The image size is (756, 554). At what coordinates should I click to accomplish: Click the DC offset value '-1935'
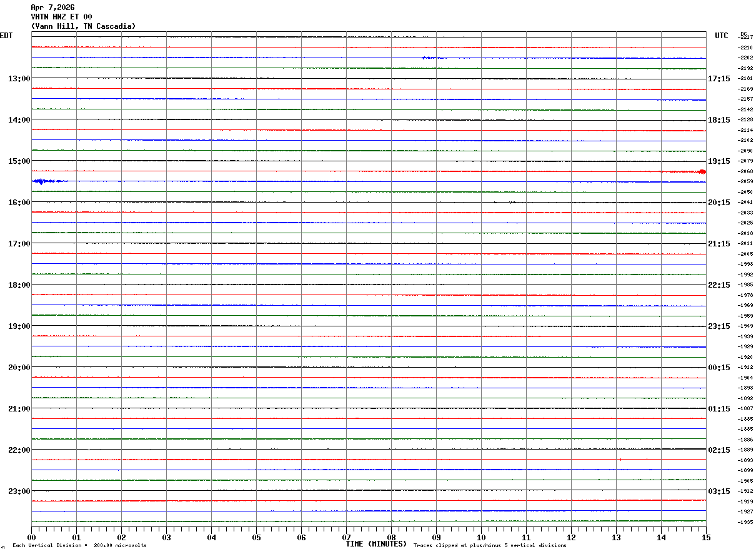click(x=746, y=522)
